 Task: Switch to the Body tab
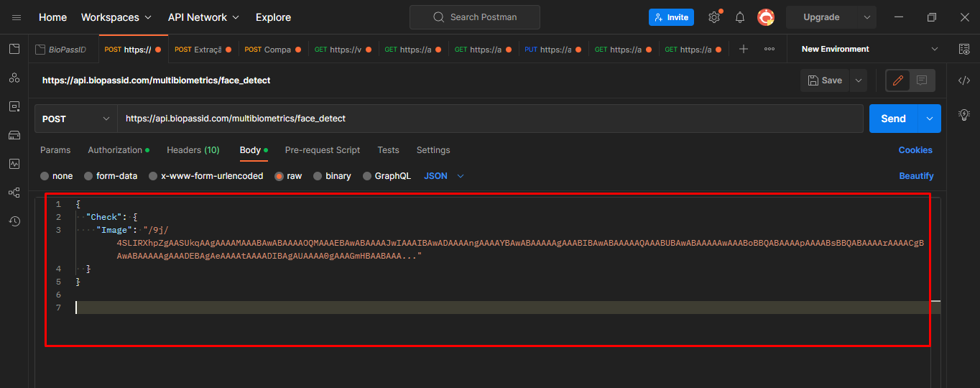click(254, 150)
